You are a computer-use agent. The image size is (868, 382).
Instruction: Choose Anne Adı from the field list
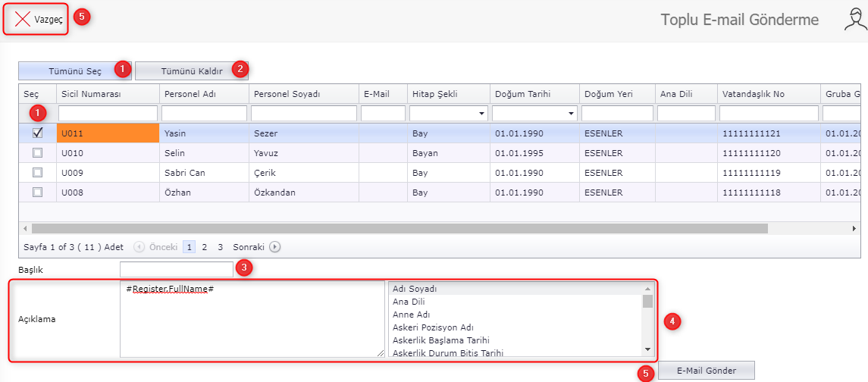tap(411, 314)
